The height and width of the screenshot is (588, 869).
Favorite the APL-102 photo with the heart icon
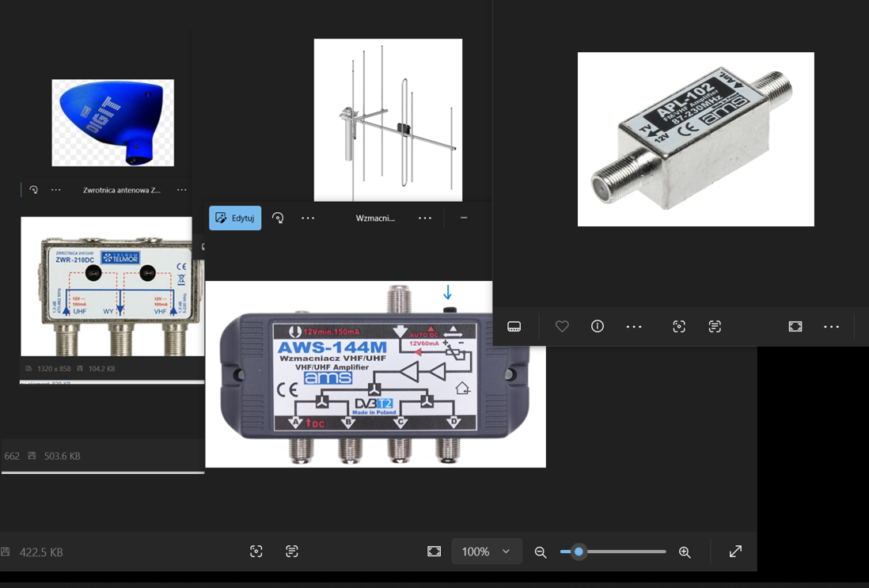pyautogui.click(x=562, y=326)
